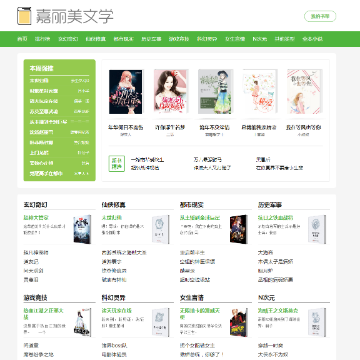Screen dimensions: 360x360
Task: Click the 玄幻奇幻 section heading
Action: click(35, 205)
